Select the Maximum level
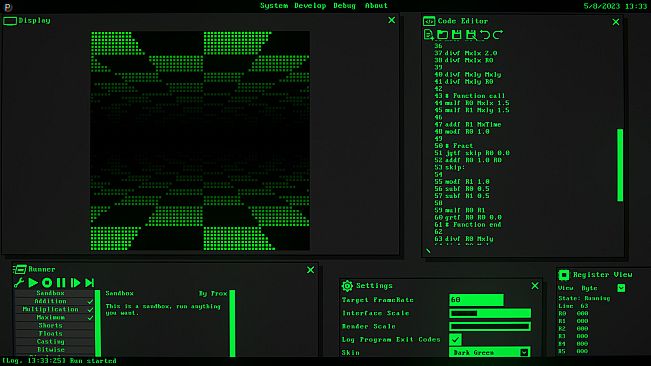 [54, 317]
